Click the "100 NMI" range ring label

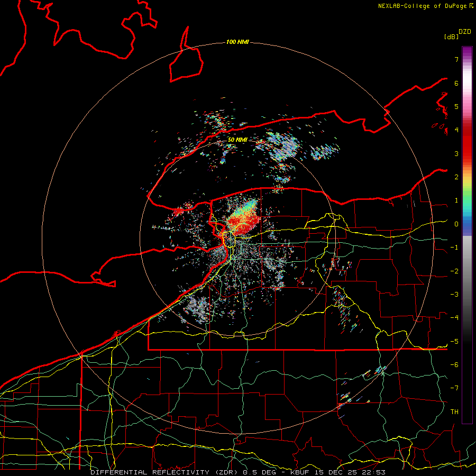[x=237, y=42]
